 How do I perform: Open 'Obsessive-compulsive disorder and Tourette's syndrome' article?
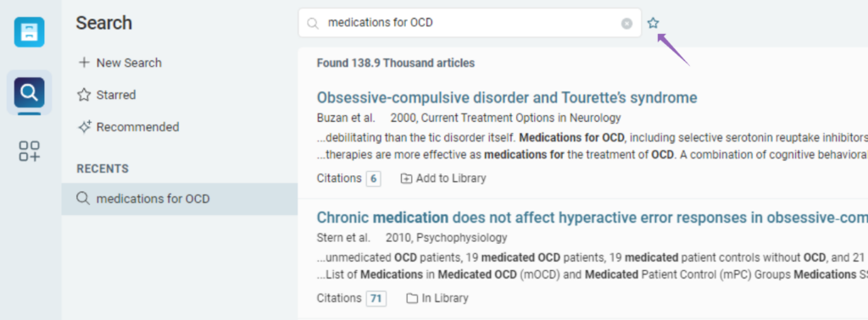[507, 98]
